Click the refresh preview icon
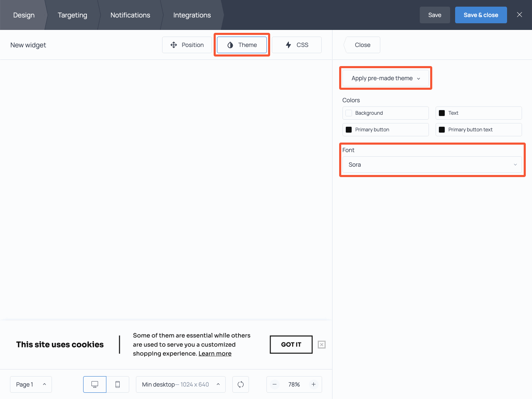Viewport: 532px width, 399px height. [241, 384]
